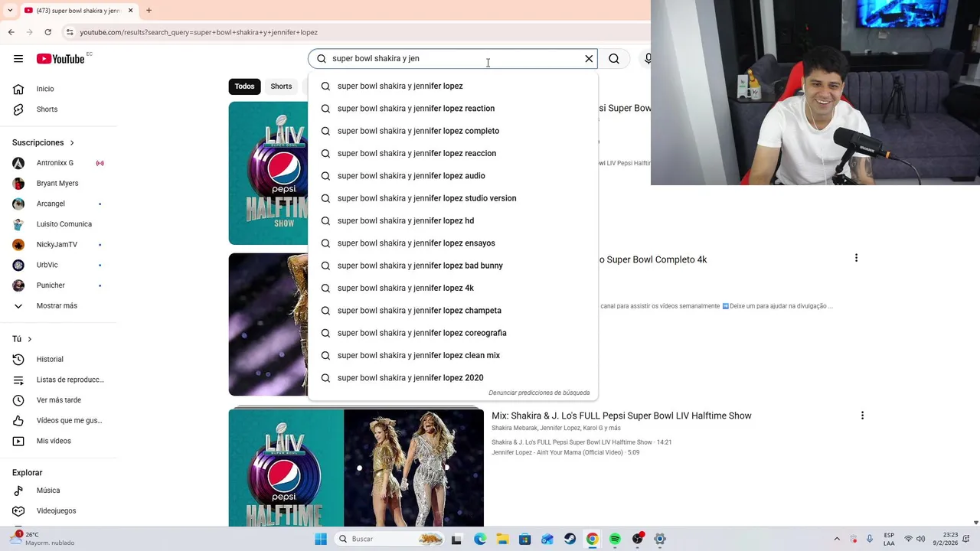The width and height of the screenshot is (980, 551).
Task: Choose the 'jennifer lopez studio version' suggestion
Action: click(x=452, y=198)
